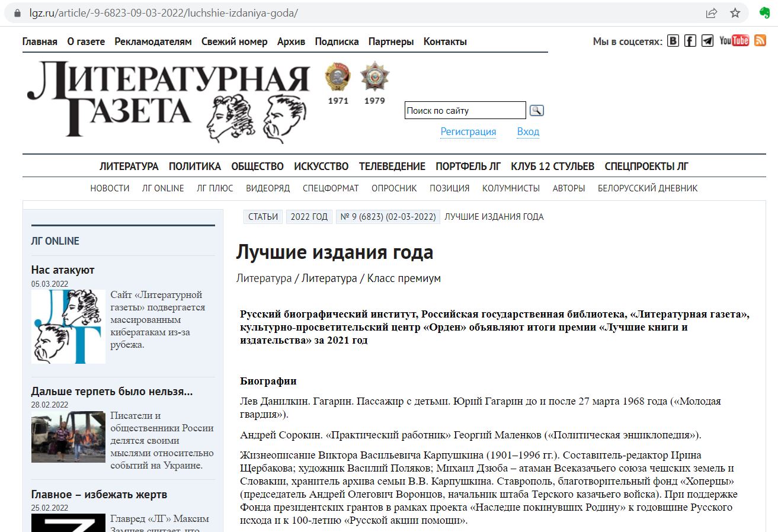The height and width of the screenshot is (532, 778).
Task: Click the Мы в соцсетях label
Action: pyautogui.click(x=627, y=41)
